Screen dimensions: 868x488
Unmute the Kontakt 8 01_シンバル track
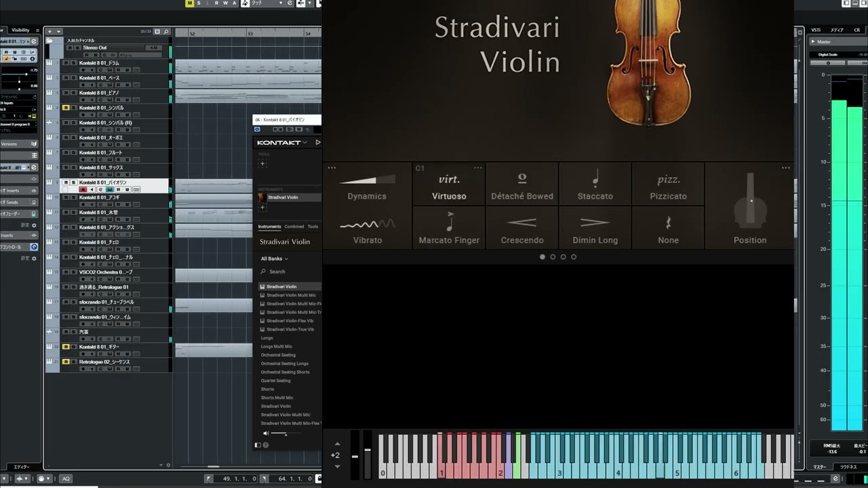coord(66,108)
